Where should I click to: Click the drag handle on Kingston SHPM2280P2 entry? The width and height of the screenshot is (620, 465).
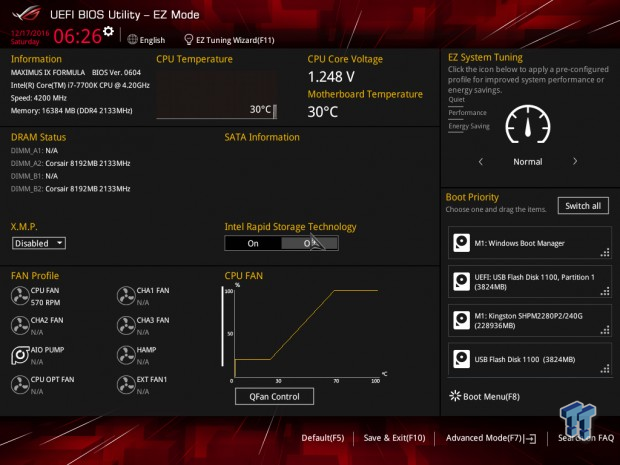tap(605, 330)
